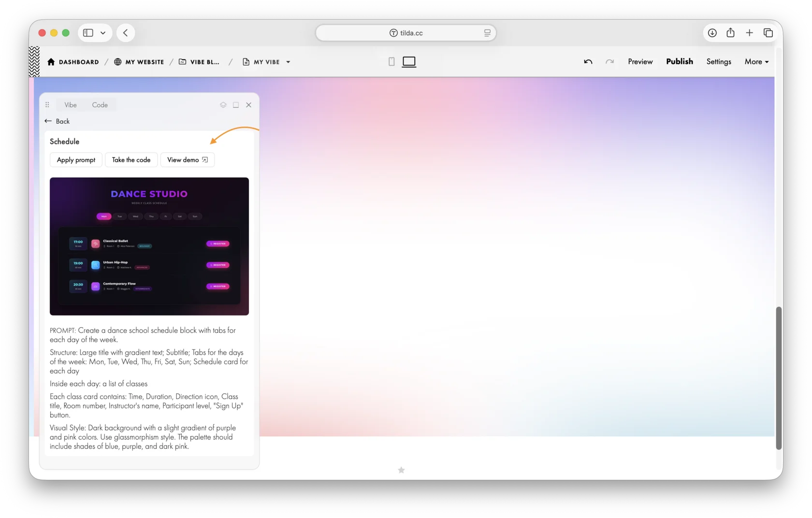
Task: Open browser downloads
Action: [712, 33]
